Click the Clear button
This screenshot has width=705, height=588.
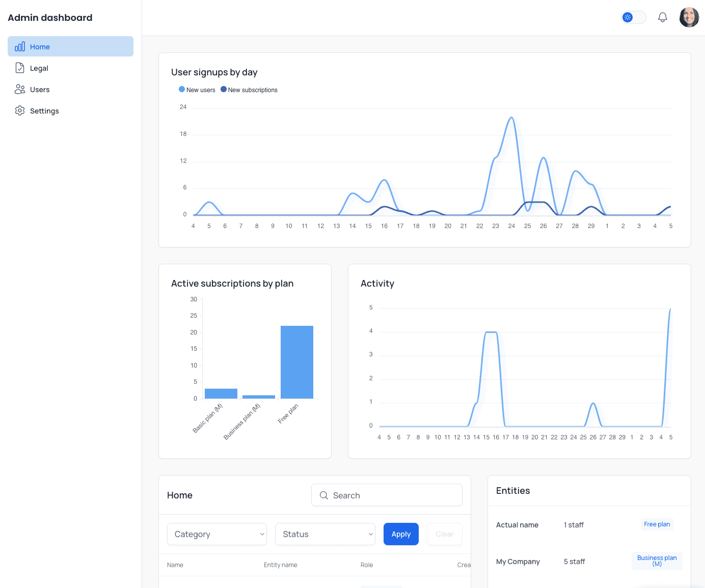pyautogui.click(x=444, y=534)
